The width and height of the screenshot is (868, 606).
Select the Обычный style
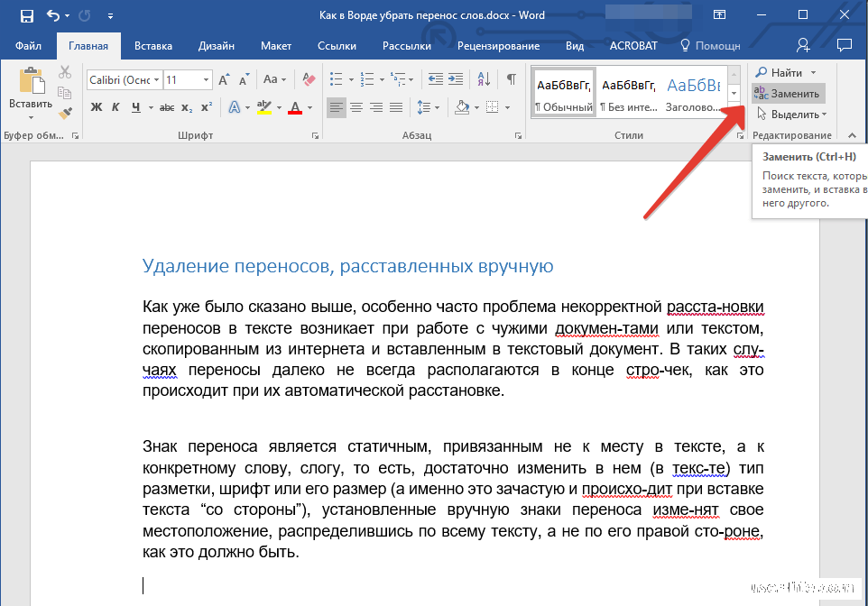[x=564, y=92]
